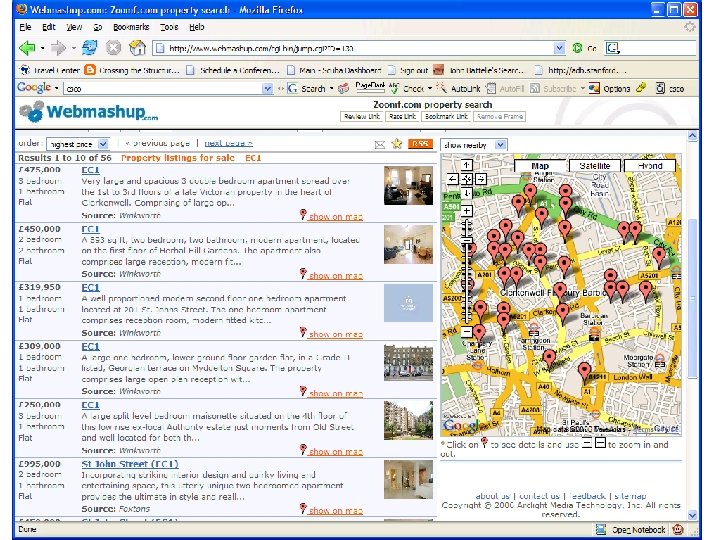The image size is (720, 540).
Task: Open the Forward button history dropdown arrow
Action: point(74,48)
